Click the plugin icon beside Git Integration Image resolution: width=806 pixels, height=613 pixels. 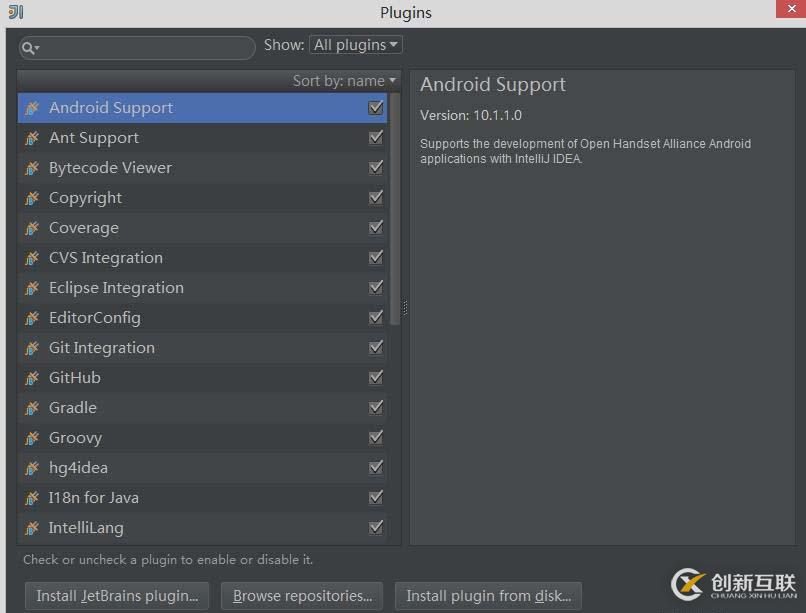32,348
